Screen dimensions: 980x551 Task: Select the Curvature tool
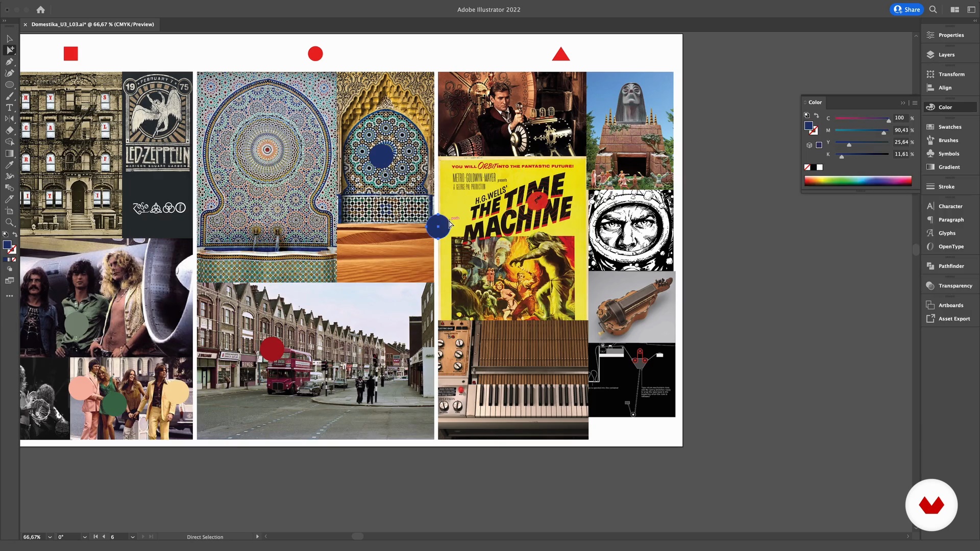(9, 73)
